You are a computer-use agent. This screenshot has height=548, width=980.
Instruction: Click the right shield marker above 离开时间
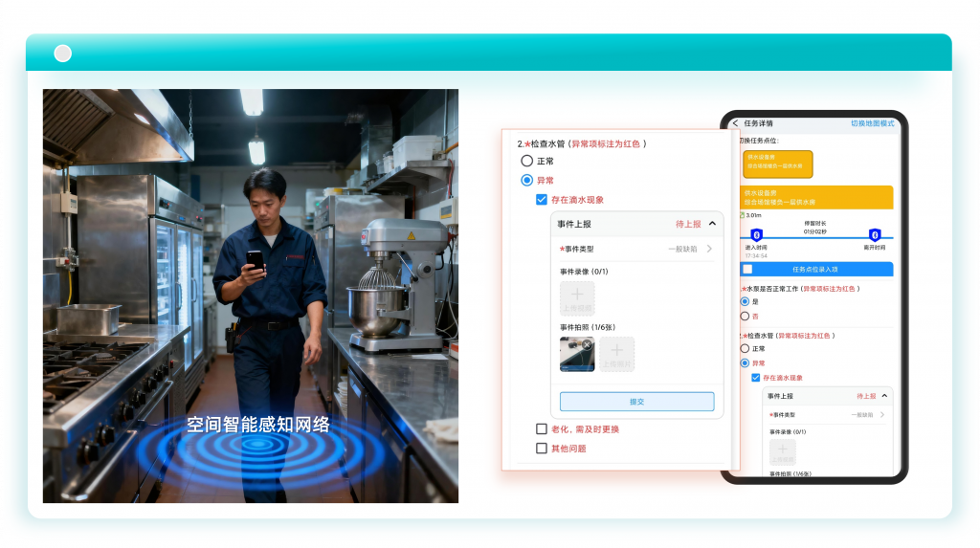coord(874,235)
